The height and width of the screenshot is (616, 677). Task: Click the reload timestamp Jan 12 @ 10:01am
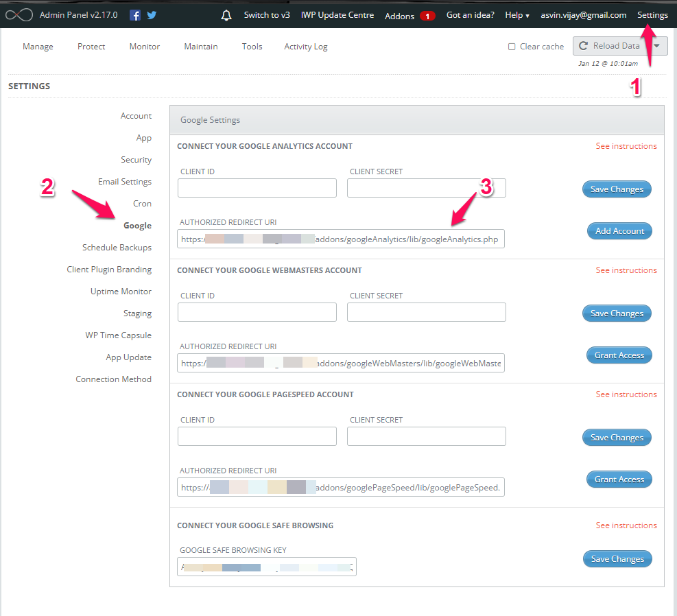608,64
